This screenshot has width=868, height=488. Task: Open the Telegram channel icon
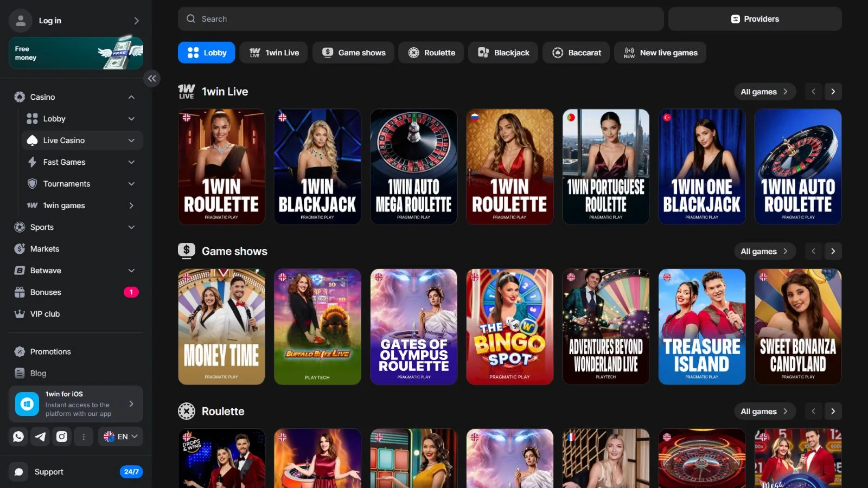coord(40,436)
